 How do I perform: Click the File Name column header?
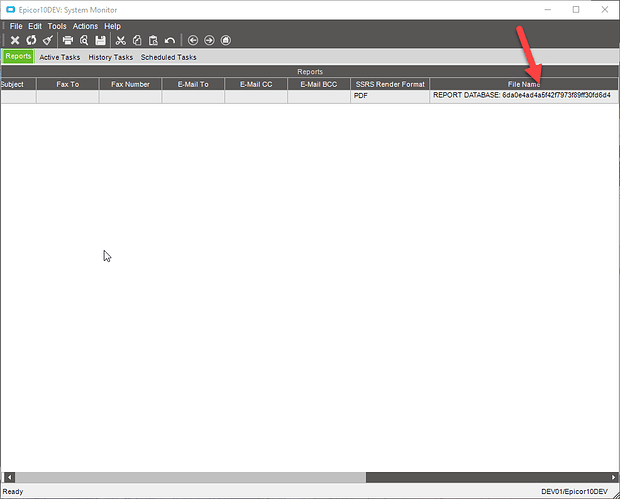pyautogui.click(x=524, y=84)
